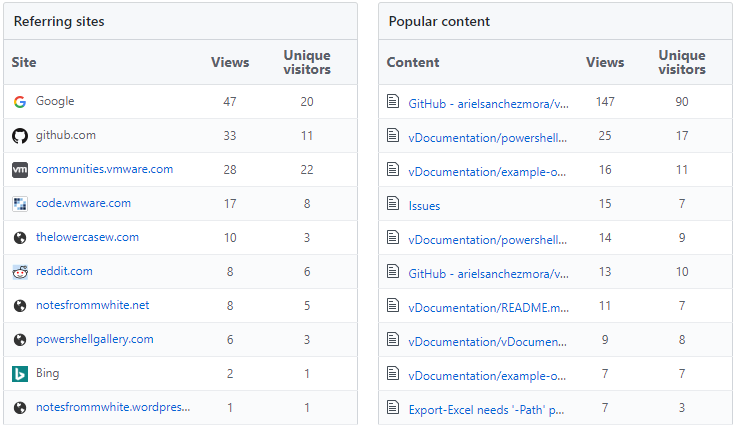The width and height of the screenshot is (735, 428).
Task: Open the notesfrommwhite.wordpress link
Action: click(x=113, y=407)
